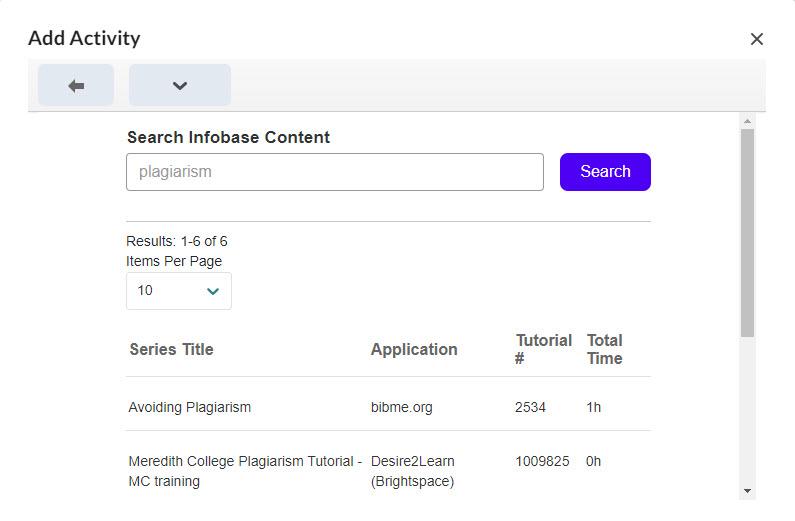Click the Search Infobase Content field
The width and height of the screenshot is (795, 521).
334,172
